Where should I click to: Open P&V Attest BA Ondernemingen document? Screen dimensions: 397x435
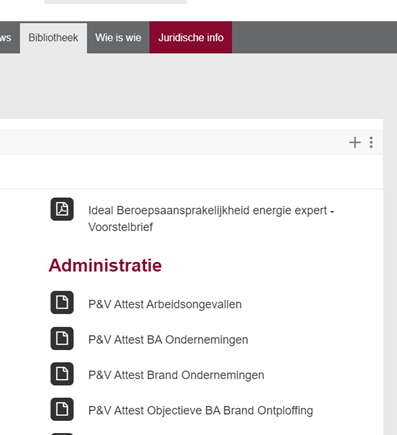pos(168,340)
